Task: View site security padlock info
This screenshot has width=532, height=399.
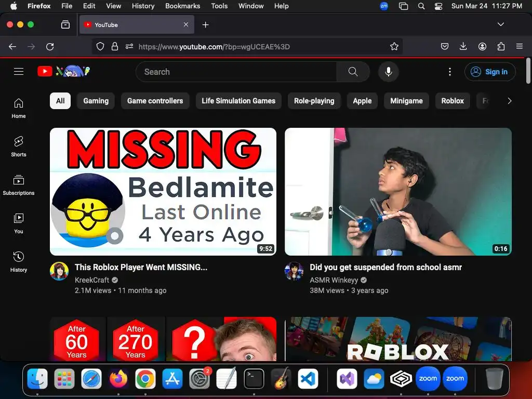Action: pos(115,46)
